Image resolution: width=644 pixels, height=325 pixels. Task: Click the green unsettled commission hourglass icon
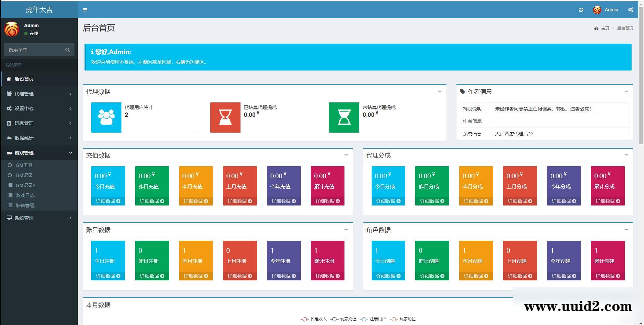tap(344, 118)
